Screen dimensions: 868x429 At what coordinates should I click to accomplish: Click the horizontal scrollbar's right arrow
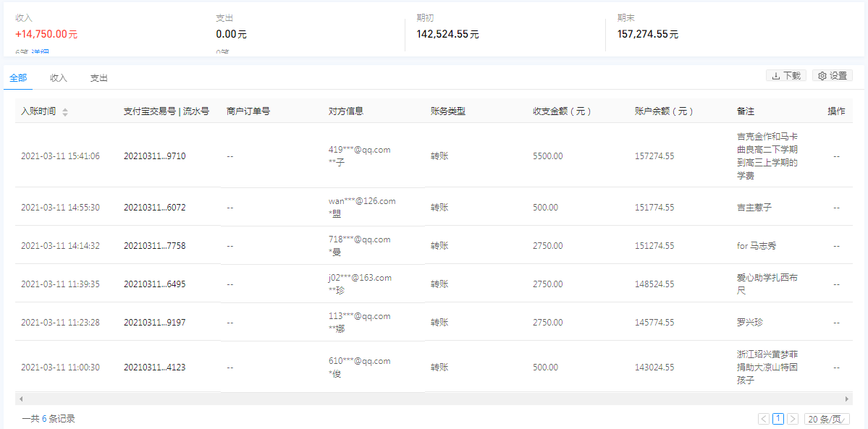[847, 399]
